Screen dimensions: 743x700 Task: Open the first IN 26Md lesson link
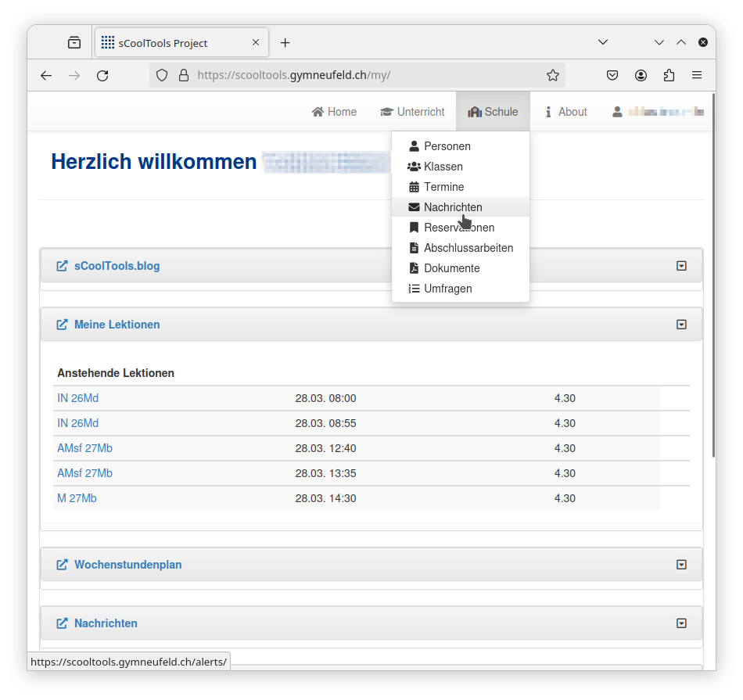pyautogui.click(x=78, y=398)
